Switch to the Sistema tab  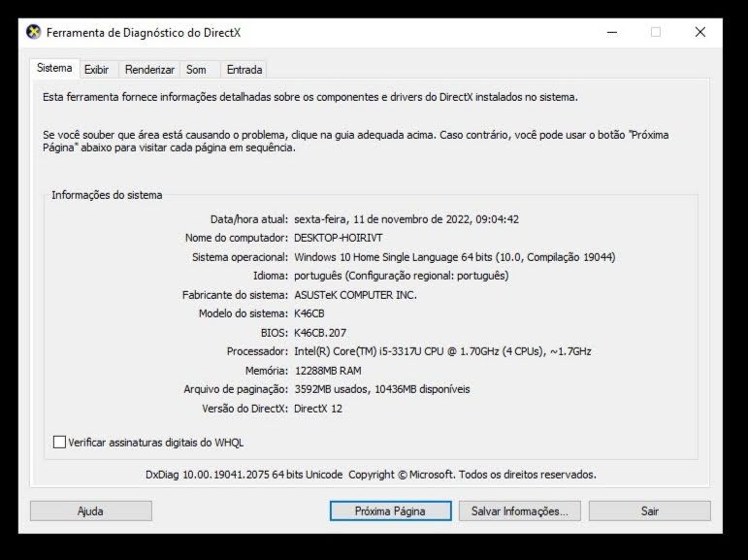[x=54, y=68]
